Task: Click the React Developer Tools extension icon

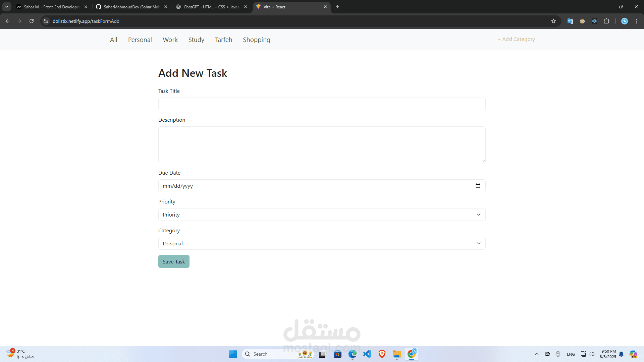Action: click(x=594, y=21)
